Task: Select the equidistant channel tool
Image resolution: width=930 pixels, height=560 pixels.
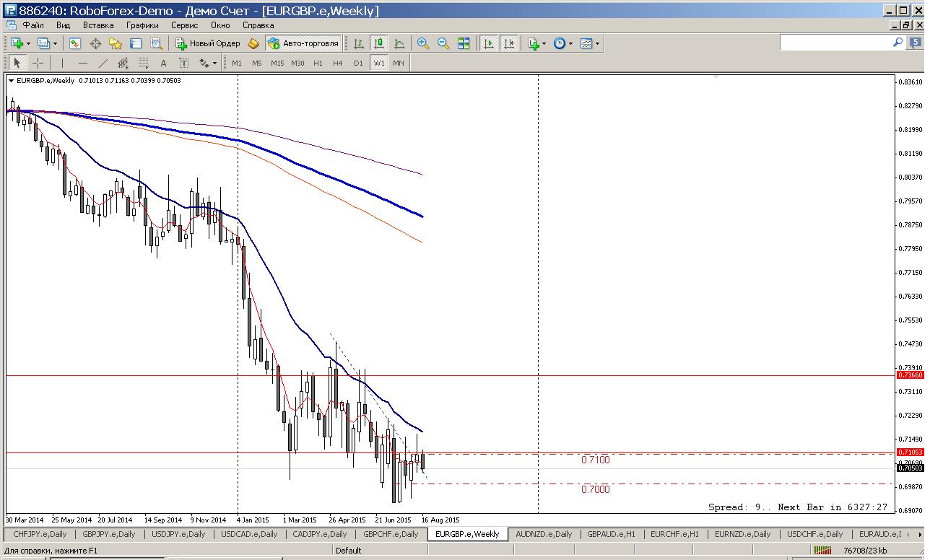Action: point(123,63)
